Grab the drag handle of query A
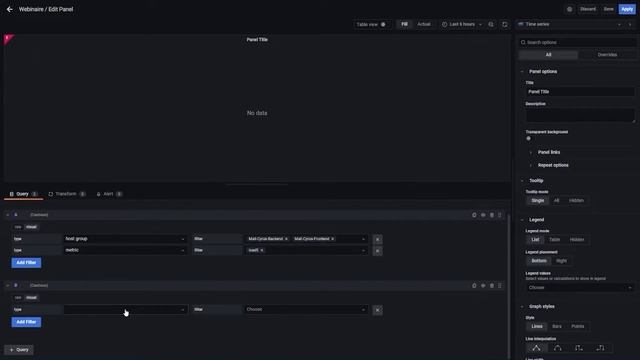The image size is (640, 360). coord(500,215)
